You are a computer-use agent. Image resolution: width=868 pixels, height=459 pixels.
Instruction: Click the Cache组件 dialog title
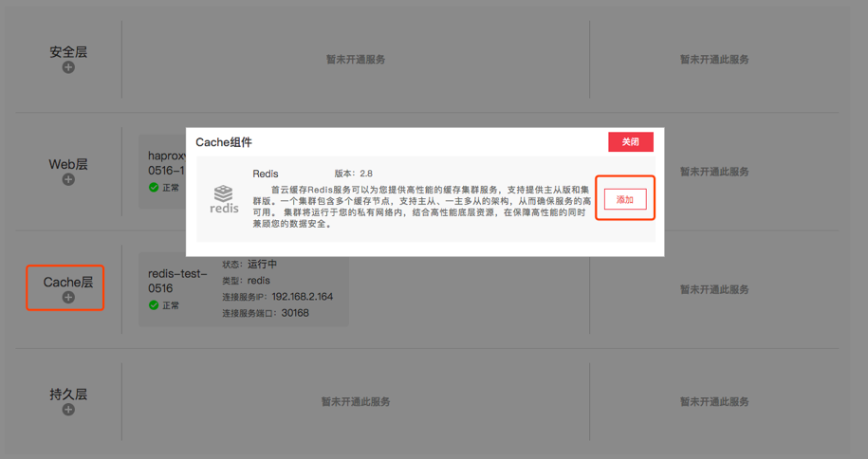tap(224, 142)
